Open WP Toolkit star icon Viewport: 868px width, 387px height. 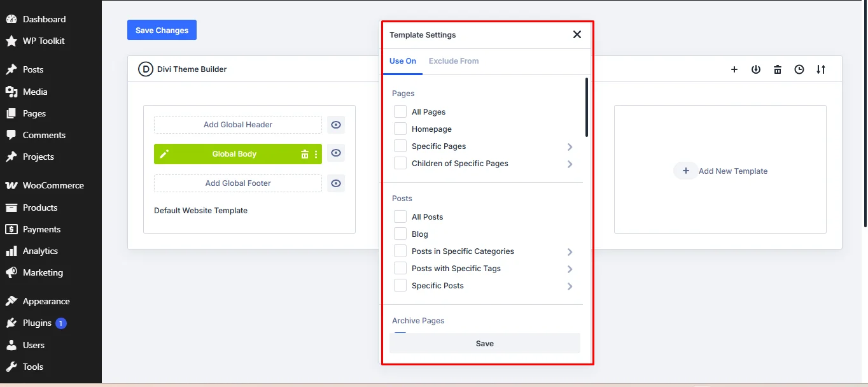coord(11,41)
